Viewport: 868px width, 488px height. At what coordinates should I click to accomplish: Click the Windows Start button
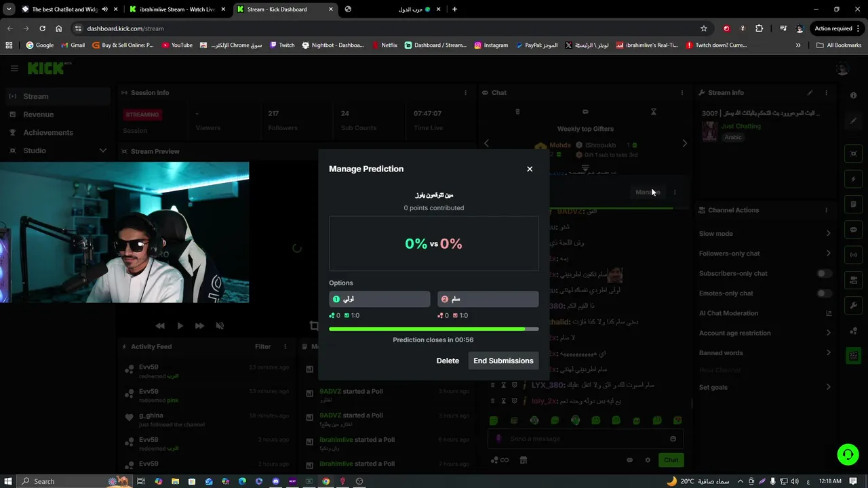tap(9, 481)
